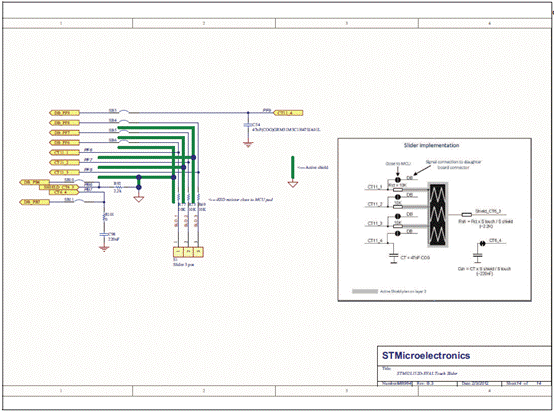Click the C14 capacitor symbol

(248, 125)
